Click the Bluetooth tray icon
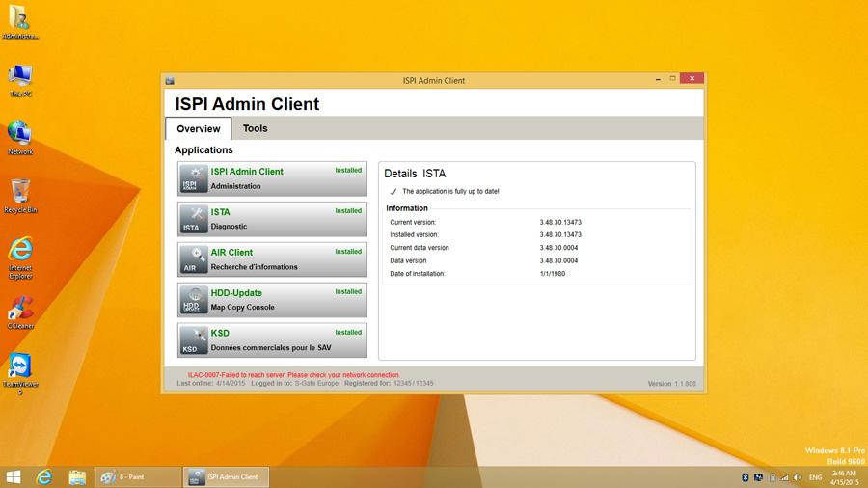868x488 pixels. pos(746,477)
